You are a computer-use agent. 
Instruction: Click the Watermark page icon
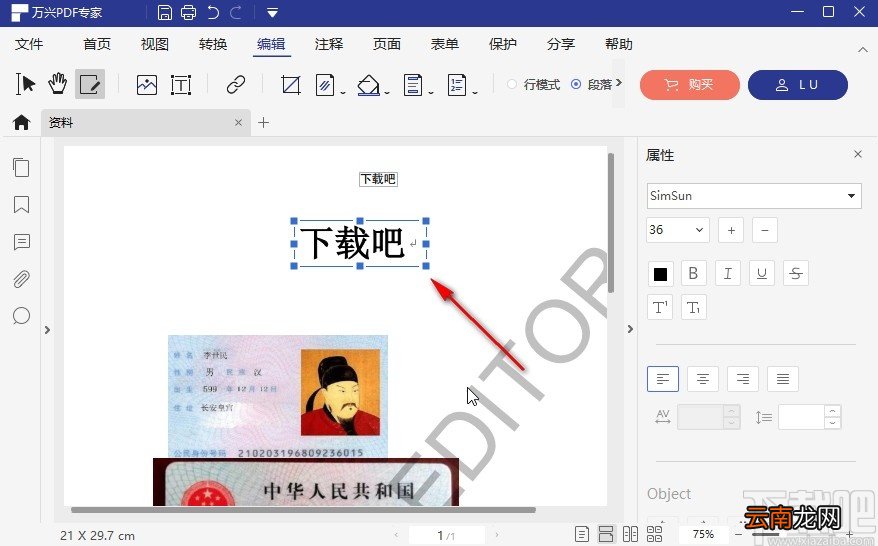coord(325,85)
